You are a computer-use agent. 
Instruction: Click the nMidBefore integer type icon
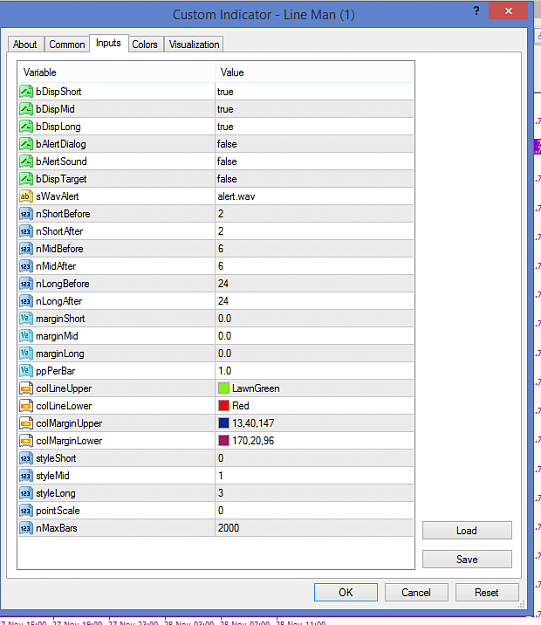click(26, 249)
